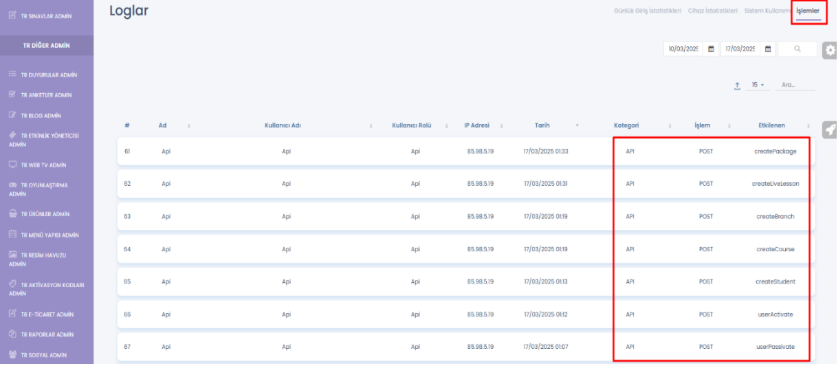Click the TR Aktivasyon Kodları tag icon
This screenshot has width=839, height=365.
(x=13, y=284)
